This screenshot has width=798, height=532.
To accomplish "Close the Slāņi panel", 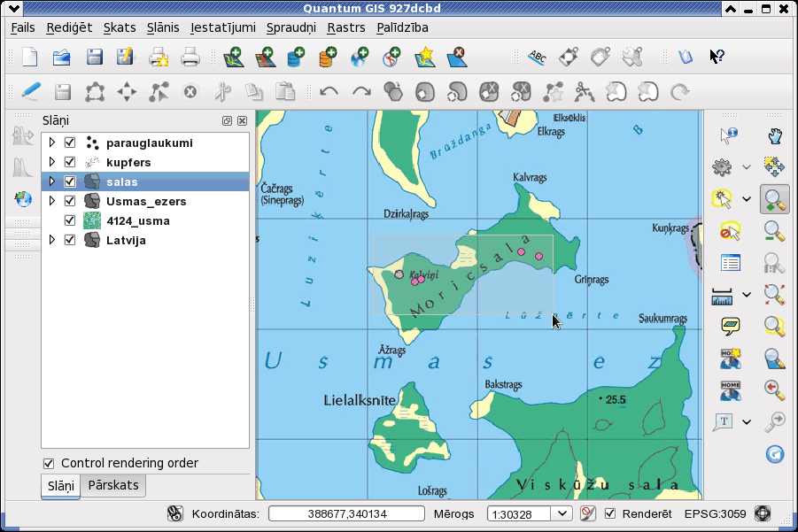I will (x=243, y=120).
